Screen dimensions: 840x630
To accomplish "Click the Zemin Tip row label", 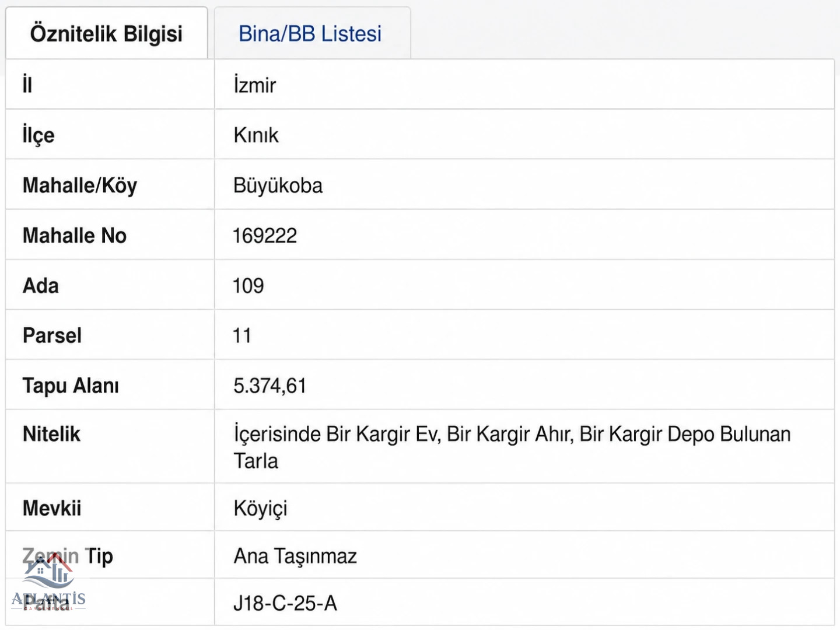I will point(68,556).
